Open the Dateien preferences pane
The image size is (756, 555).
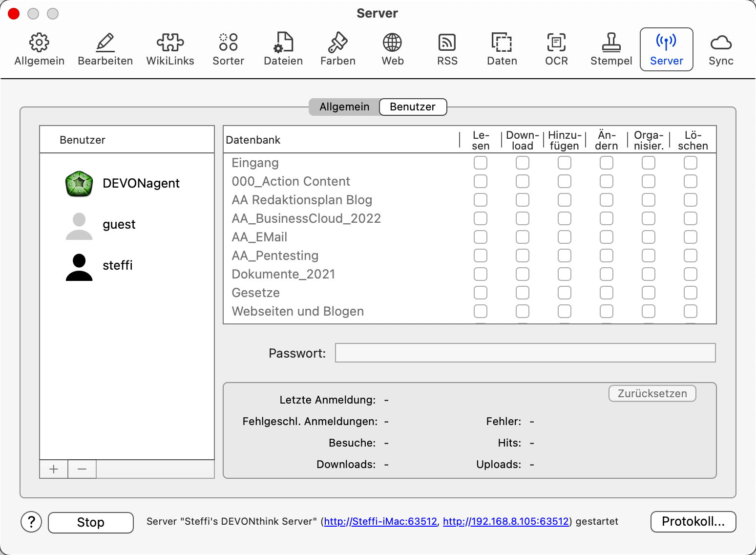click(x=283, y=49)
